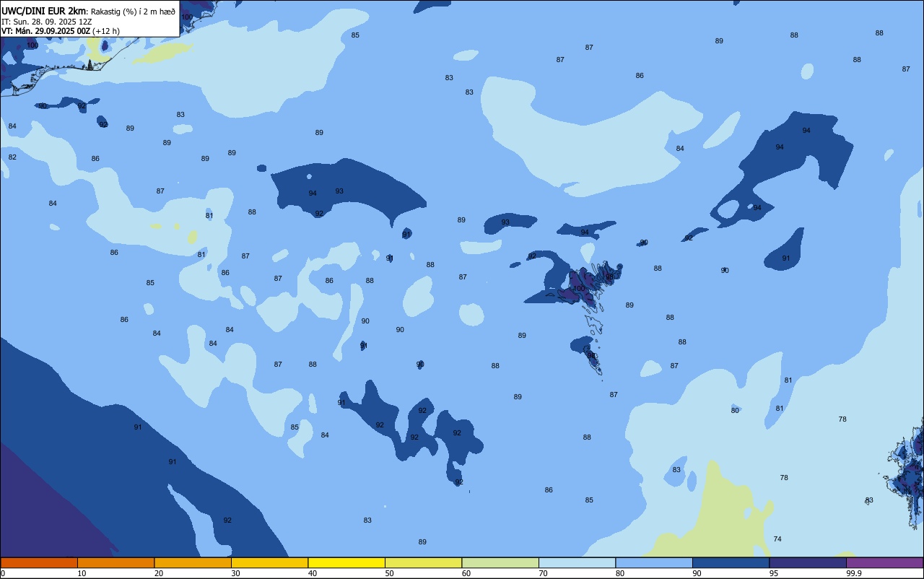Click the 80–90 light blue legend swatch
The height and width of the screenshot is (579, 924).
654,562
